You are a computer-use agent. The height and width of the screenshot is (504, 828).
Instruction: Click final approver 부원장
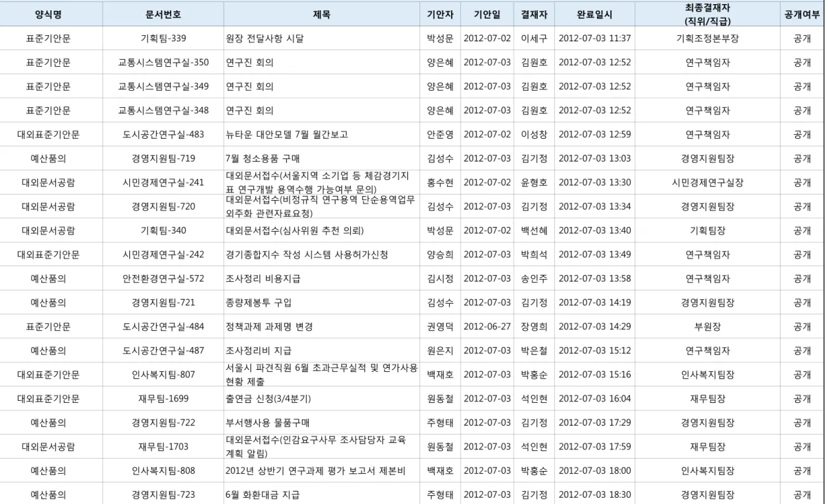[x=707, y=327]
